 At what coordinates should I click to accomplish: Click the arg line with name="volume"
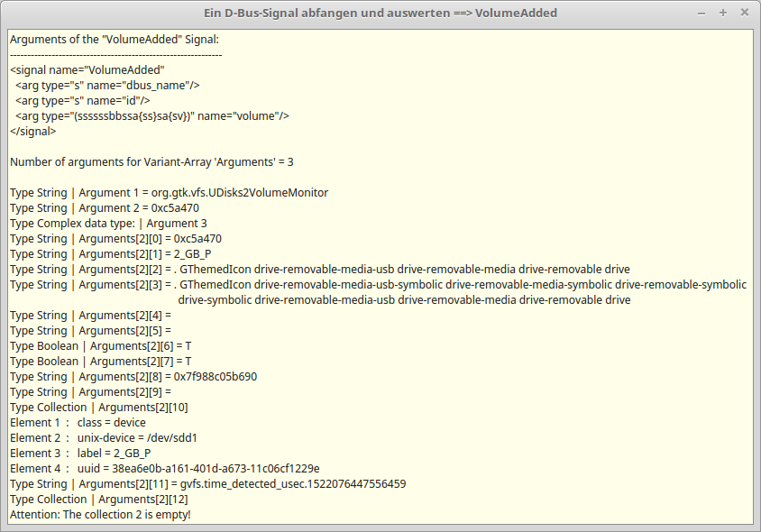(151, 116)
